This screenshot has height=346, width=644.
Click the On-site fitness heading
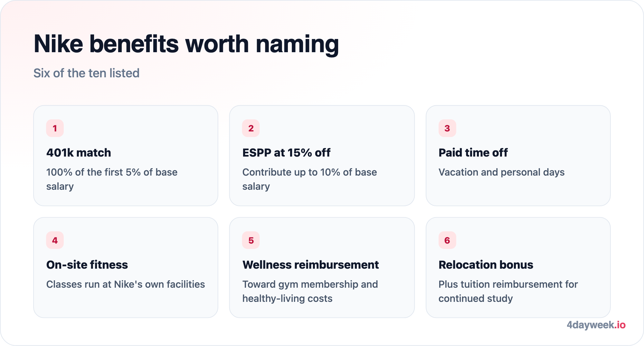pyautogui.click(x=87, y=265)
